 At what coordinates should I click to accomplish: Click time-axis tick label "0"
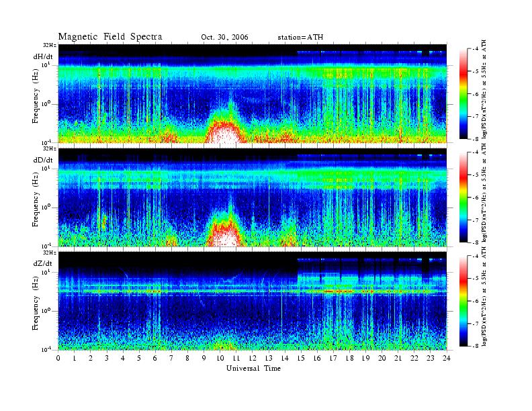(58, 358)
